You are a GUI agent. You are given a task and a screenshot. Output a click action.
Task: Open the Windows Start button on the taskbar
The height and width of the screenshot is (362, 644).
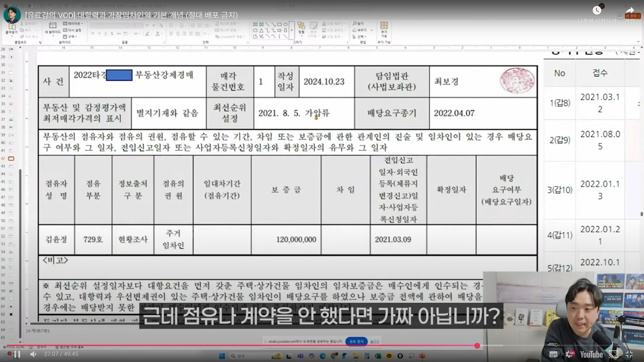click(x=222, y=356)
